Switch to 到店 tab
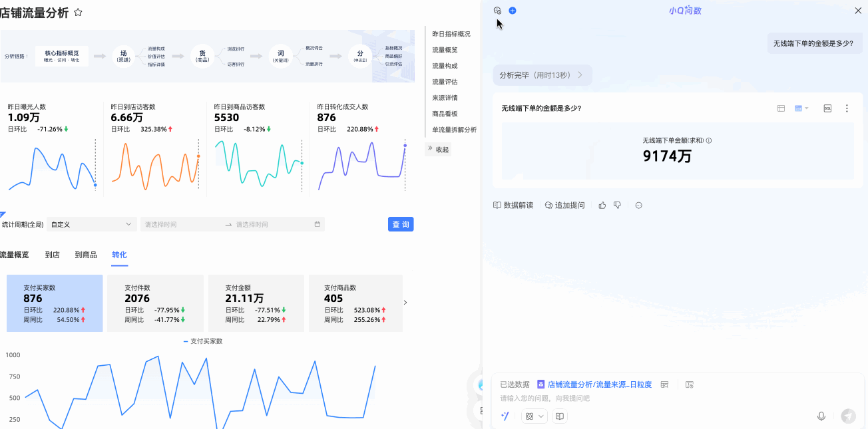Viewport: 868px width, 429px height. [53, 255]
